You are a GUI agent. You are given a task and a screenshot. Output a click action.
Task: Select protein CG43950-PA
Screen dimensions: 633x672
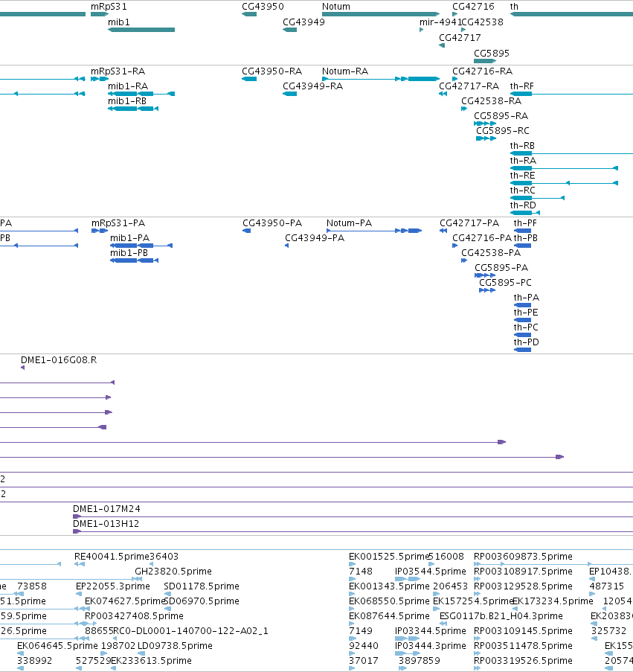click(247, 231)
